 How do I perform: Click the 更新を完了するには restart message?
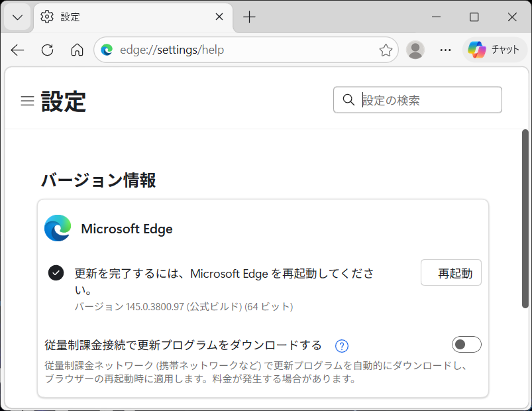224,281
